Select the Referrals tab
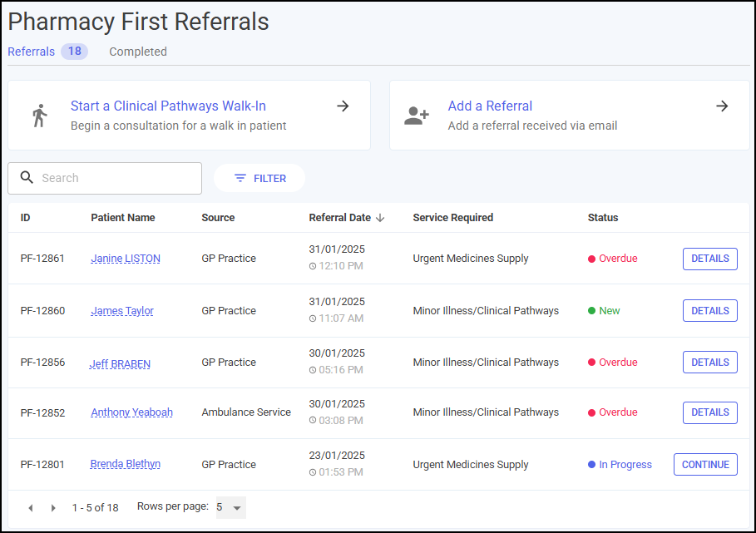 pyautogui.click(x=47, y=52)
